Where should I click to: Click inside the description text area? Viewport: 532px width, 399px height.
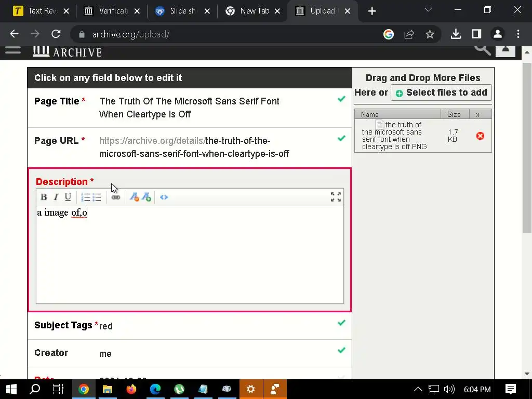[190, 255]
